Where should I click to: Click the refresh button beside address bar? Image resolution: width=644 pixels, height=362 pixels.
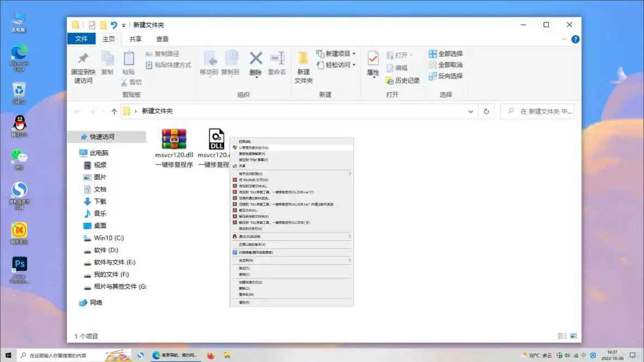486,111
